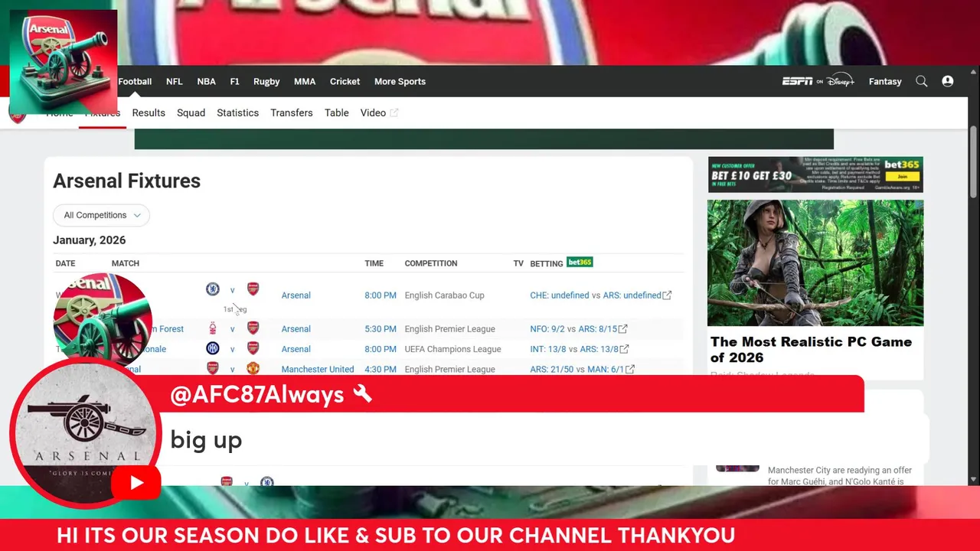Click Arsenal crest in Champions League row
980x551 pixels.
coord(253,348)
